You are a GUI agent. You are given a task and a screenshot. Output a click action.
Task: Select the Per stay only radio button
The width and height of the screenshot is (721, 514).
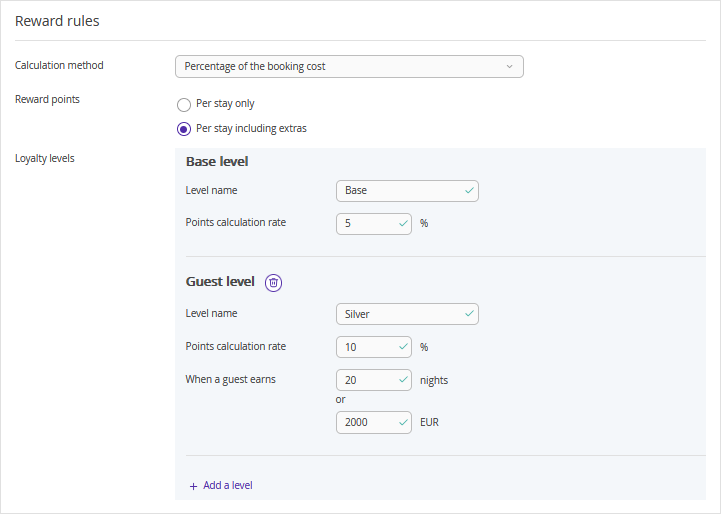click(184, 104)
